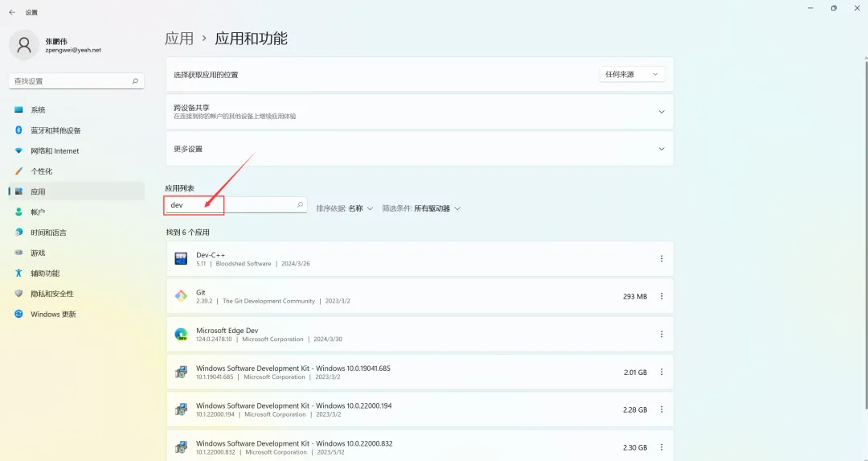
Task: Click the personalization brush icon
Action: point(18,171)
